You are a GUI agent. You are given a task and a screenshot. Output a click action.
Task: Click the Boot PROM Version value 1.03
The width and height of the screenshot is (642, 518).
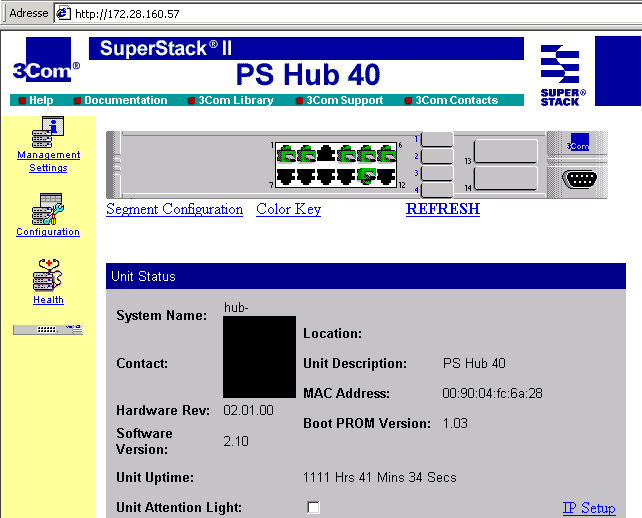pyautogui.click(x=455, y=423)
